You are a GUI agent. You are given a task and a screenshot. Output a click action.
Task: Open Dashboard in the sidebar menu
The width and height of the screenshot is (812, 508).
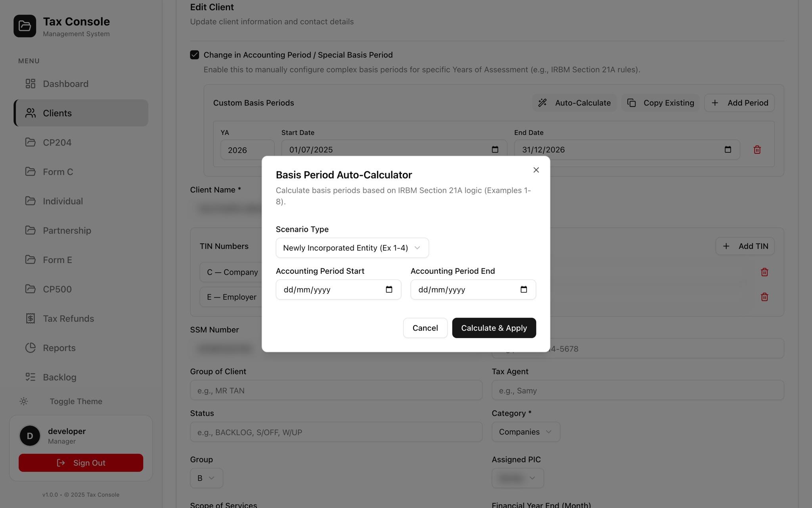[81, 84]
